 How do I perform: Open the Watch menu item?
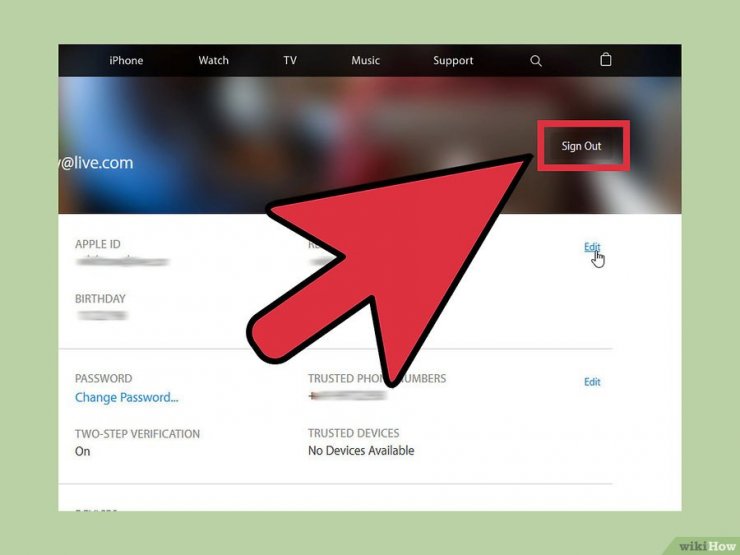point(213,60)
